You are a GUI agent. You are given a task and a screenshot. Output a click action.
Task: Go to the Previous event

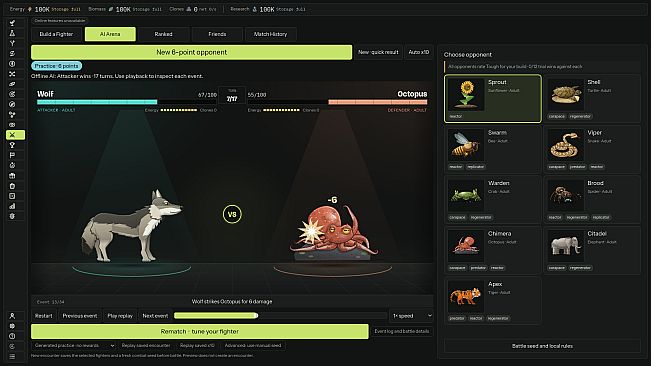[80, 316]
